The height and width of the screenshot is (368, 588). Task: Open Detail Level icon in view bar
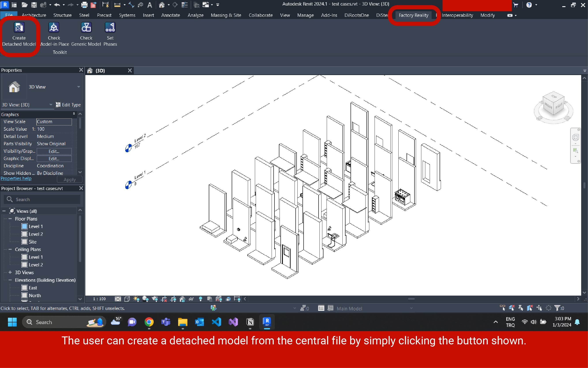pyautogui.click(x=118, y=299)
